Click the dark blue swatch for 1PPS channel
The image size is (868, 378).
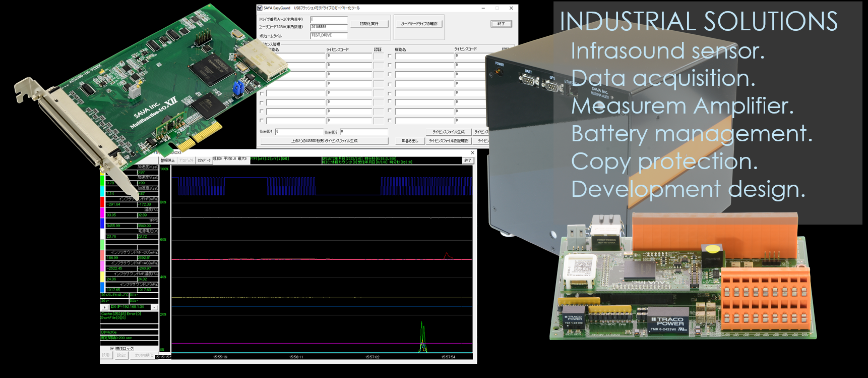tap(103, 223)
